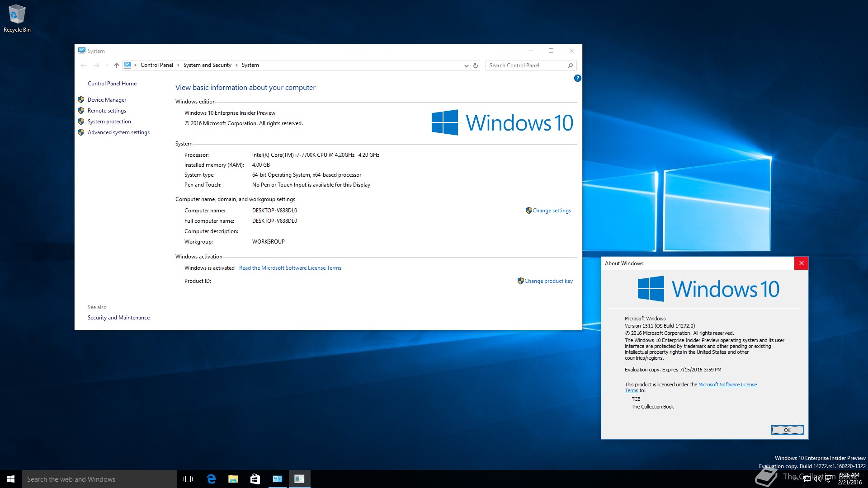Click the shield icon beside Remote settings
Viewport: 868px width, 488px height.
[x=81, y=111]
